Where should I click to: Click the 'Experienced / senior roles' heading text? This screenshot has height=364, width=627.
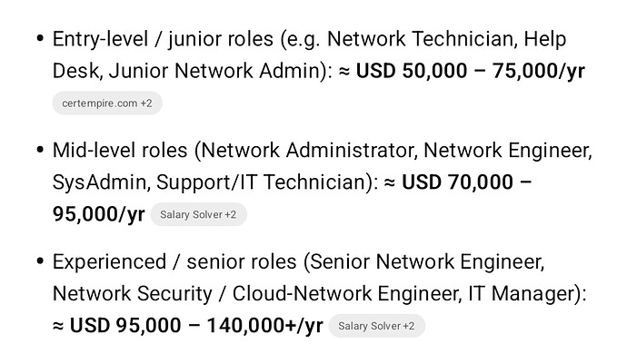[174, 262]
